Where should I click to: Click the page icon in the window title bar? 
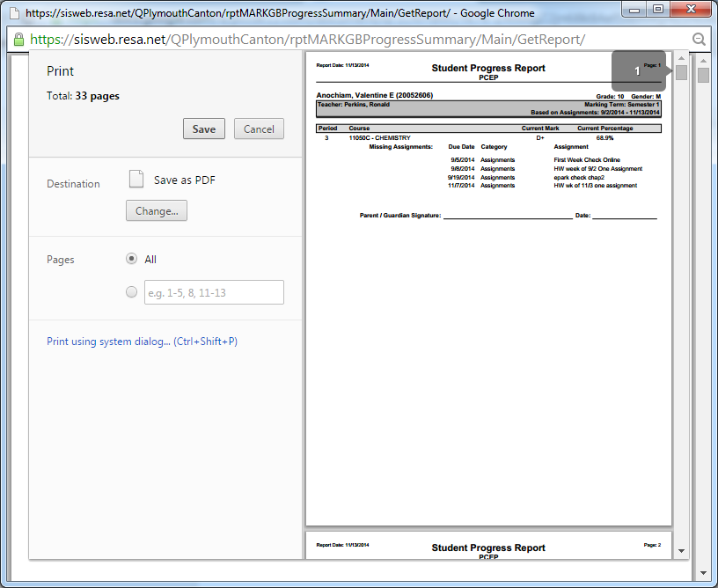pyautogui.click(x=12, y=13)
